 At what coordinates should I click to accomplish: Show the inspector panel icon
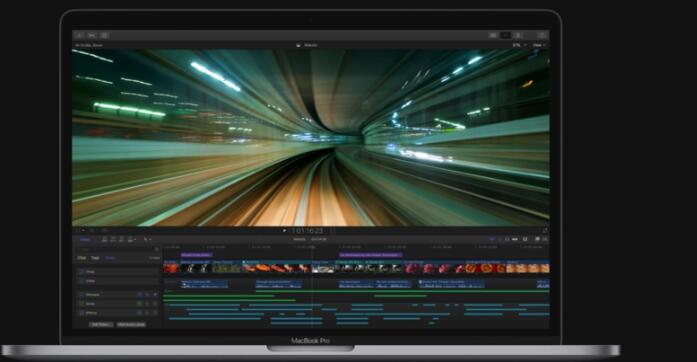(x=518, y=35)
